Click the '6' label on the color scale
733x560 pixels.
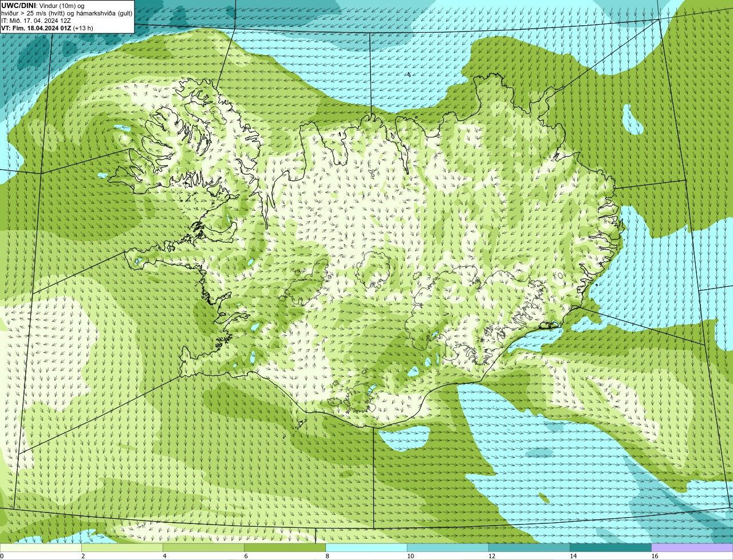[246, 556]
